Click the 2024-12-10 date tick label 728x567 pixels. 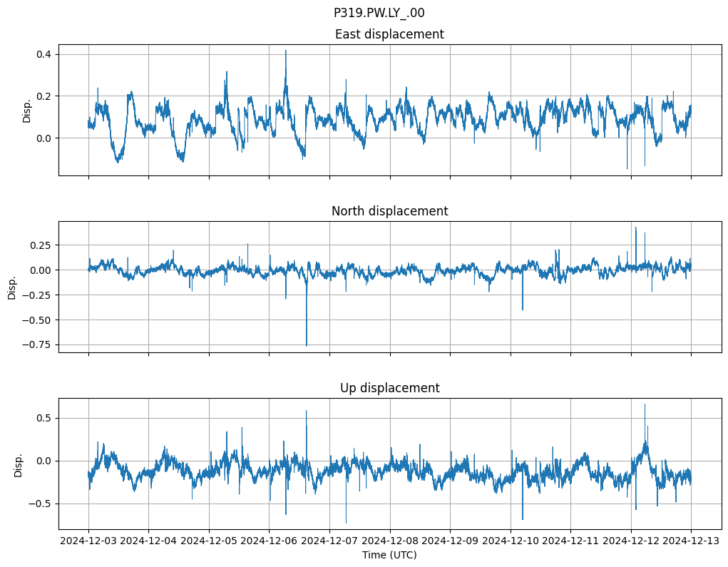click(x=511, y=541)
